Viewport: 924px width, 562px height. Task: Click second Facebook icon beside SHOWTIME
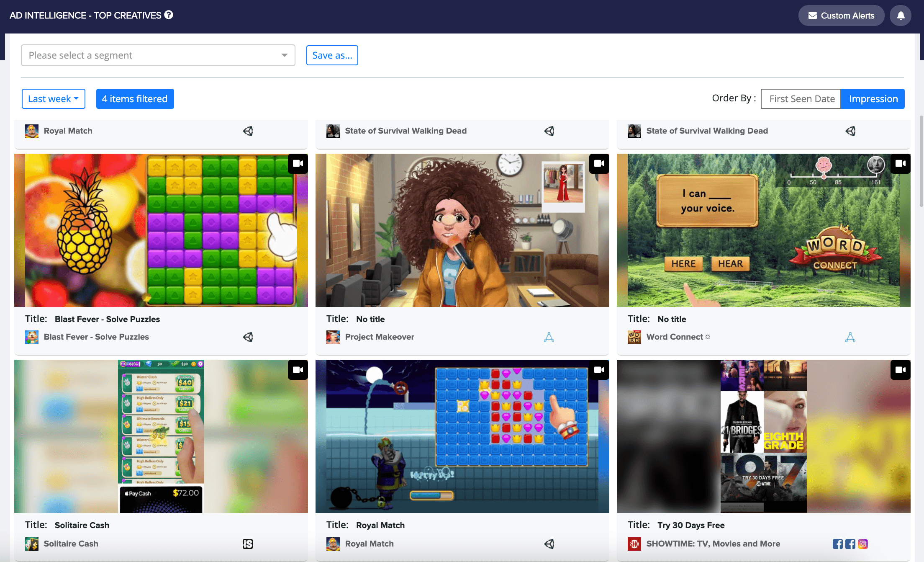click(x=850, y=544)
